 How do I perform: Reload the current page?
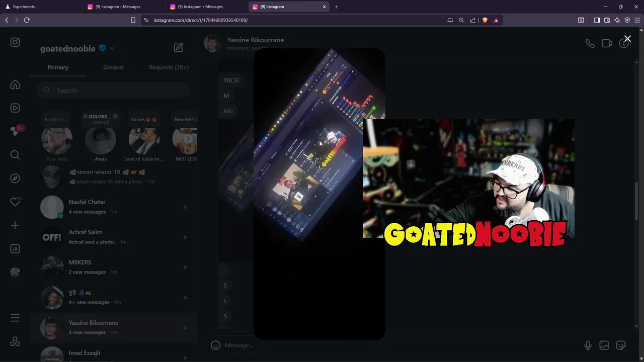27,20
